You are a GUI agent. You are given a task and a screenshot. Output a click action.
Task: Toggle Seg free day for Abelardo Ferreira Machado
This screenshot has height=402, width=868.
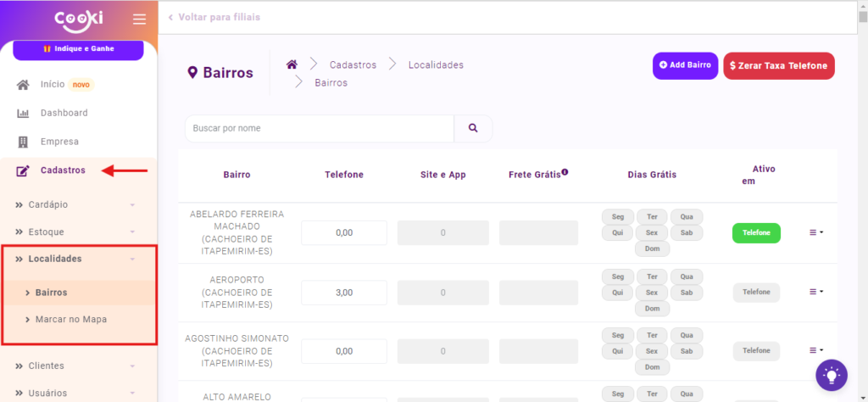(x=617, y=216)
